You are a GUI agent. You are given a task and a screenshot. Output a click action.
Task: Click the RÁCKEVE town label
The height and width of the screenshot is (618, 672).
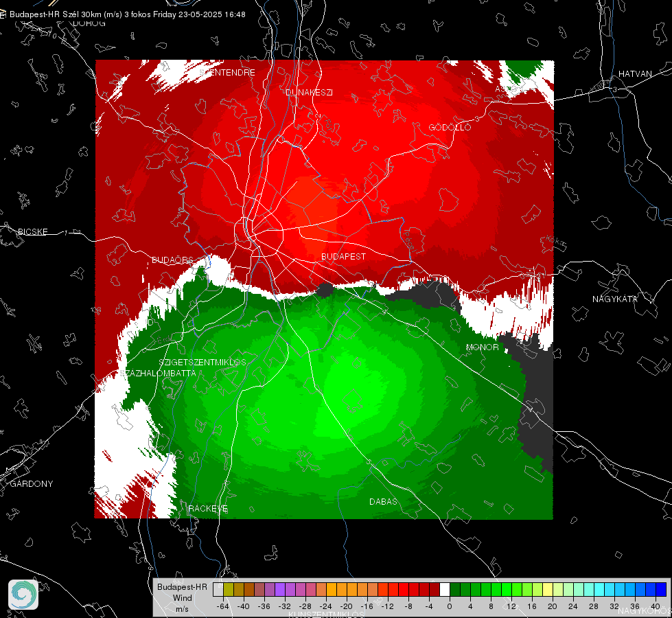click(208, 509)
